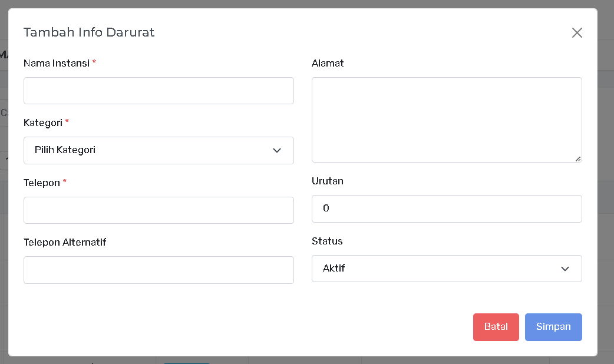Click the Urutan label
The height and width of the screenshot is (364, 614).
tap(328, 181)
